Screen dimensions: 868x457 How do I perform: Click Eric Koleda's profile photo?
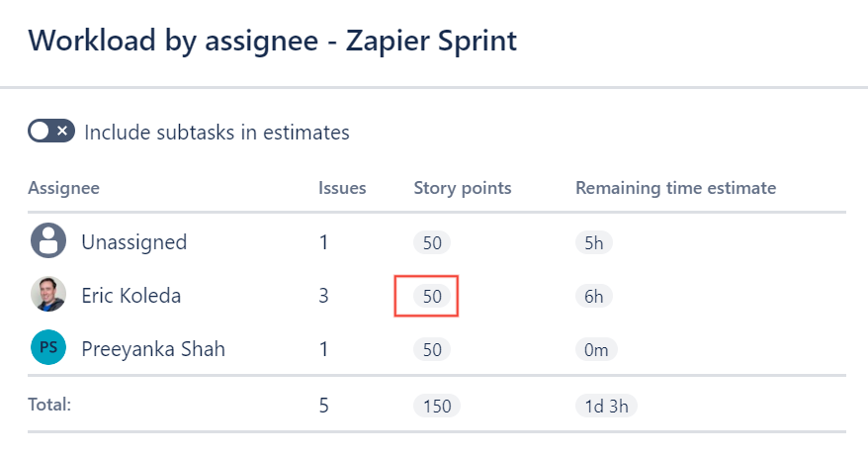(48, 295)
